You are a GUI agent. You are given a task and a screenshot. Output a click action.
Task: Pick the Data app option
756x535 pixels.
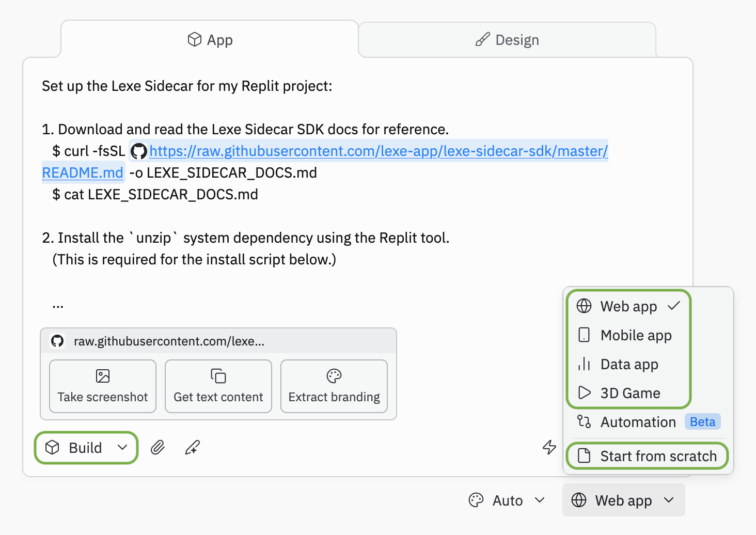pos(628,365)
